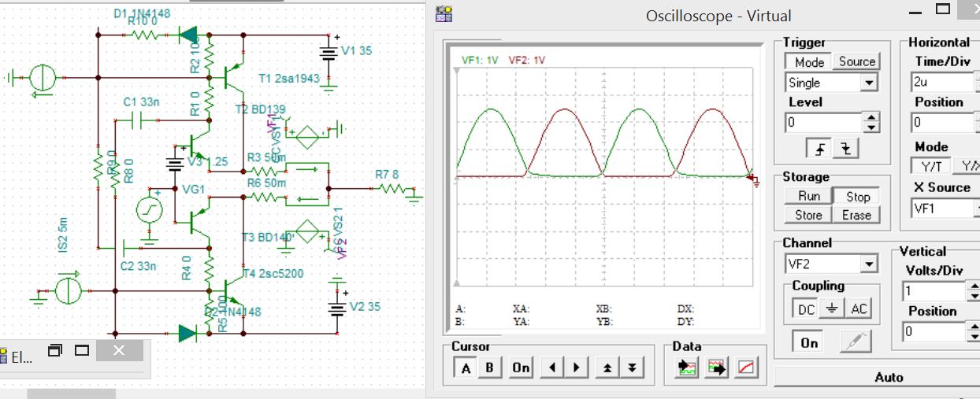980x399 pixels.
Task: Click the vertical Position value field
Action: [x=933, y=332]
